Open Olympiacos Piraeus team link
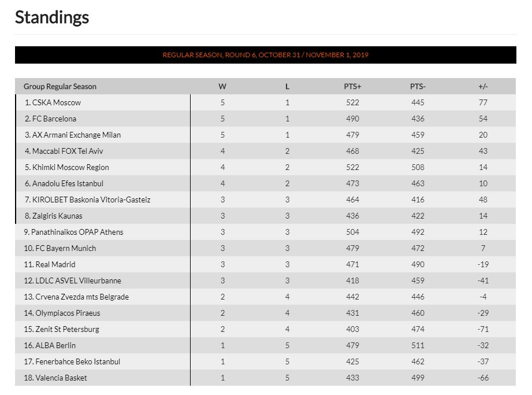This screenshot has width=532, height=395. click(x=68, y=313)
